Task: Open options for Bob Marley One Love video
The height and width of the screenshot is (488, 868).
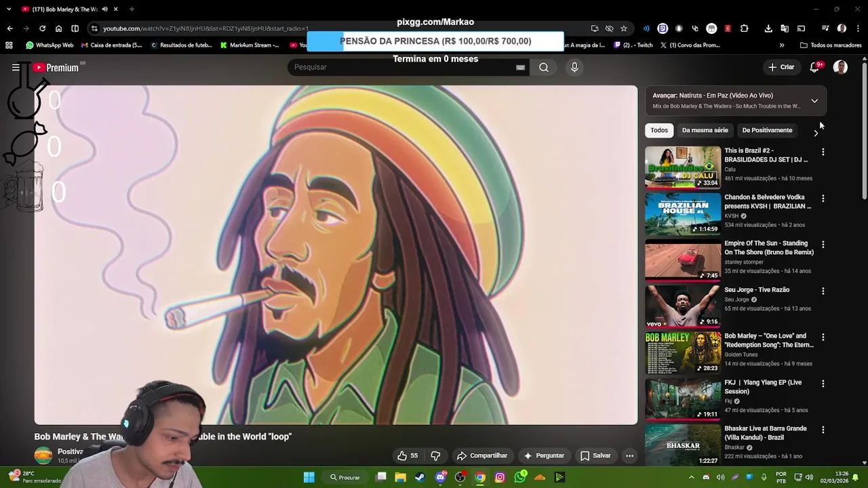Action: [823, 337]
